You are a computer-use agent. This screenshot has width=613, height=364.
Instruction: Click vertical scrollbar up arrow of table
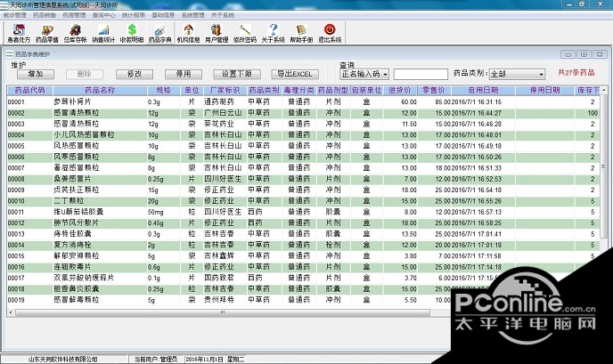point(604,90)
